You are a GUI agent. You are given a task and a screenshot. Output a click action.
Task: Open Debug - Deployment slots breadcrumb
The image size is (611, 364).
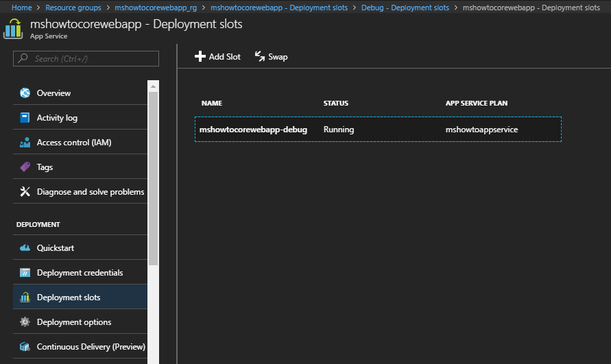click(405, 8)
